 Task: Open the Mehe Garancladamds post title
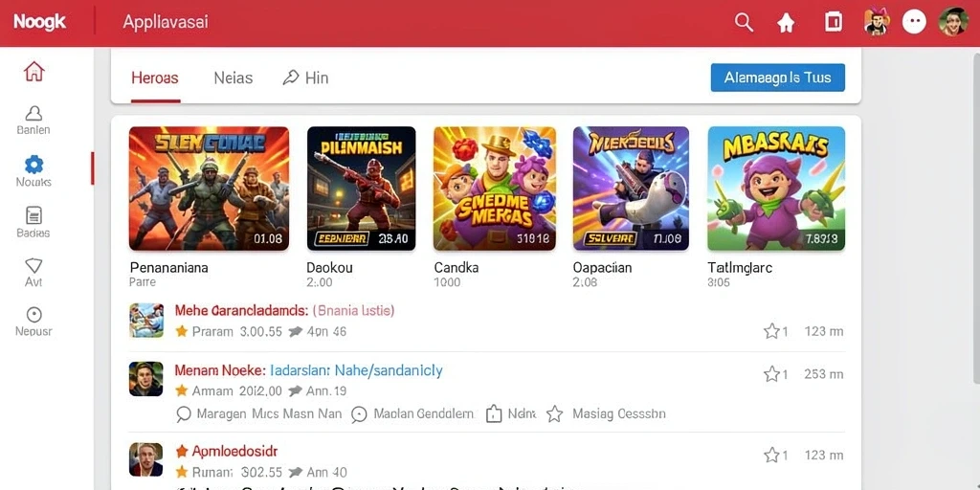coord(241,310)
